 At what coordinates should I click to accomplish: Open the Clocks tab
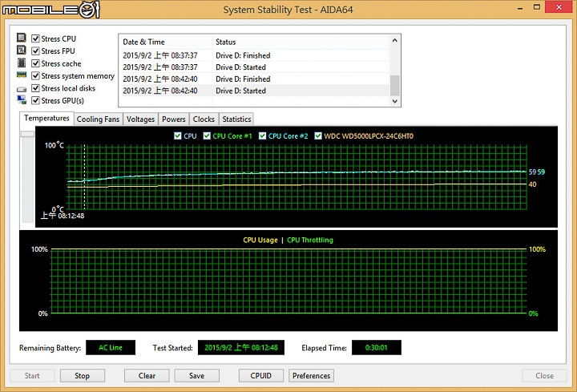click(204, 119)
